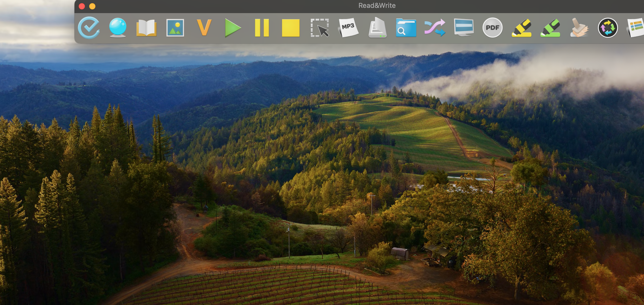Pause the text-to-speech playback

click(262, 28)
